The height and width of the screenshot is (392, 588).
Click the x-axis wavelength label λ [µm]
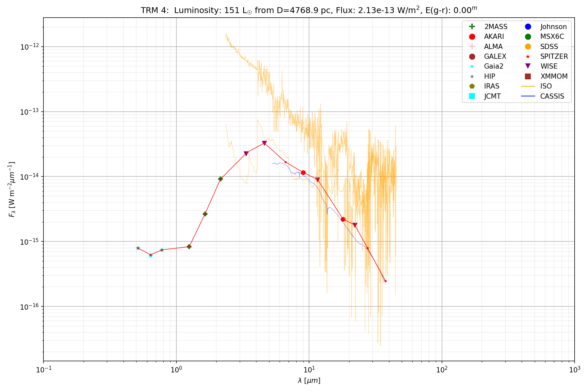309,381
